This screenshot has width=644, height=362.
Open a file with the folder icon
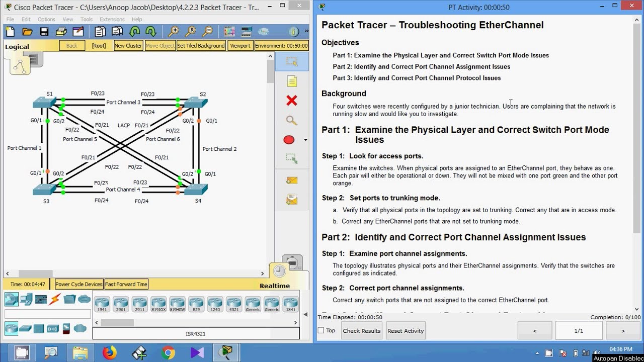(x=27, y=32)
